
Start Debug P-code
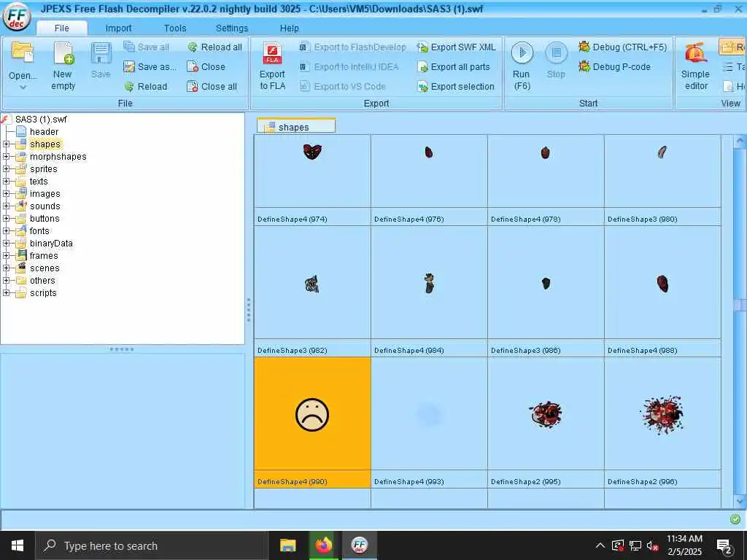614,66
